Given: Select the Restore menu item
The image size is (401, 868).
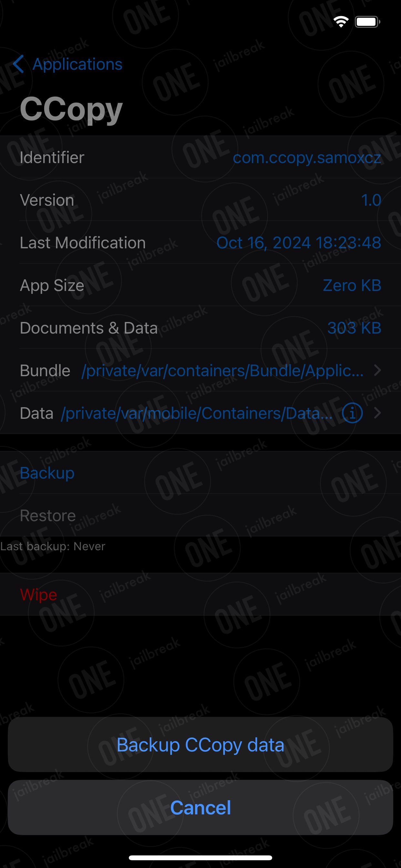Looking at the screenshot, I should pyautogui.click(x=200, y=515).
